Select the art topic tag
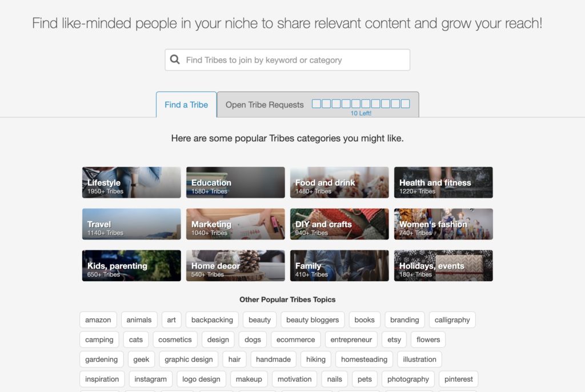The image size is (585, 392). [x=171, y=320]
